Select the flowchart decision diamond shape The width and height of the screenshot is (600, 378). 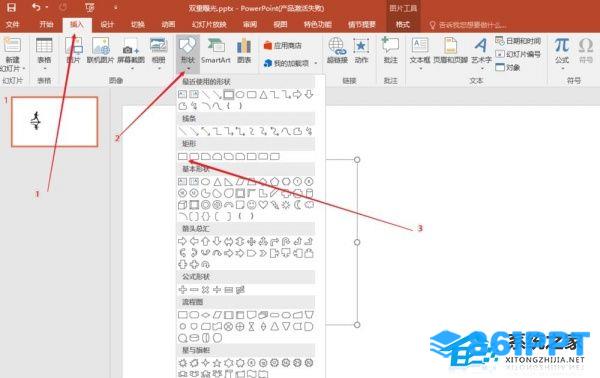205,315
